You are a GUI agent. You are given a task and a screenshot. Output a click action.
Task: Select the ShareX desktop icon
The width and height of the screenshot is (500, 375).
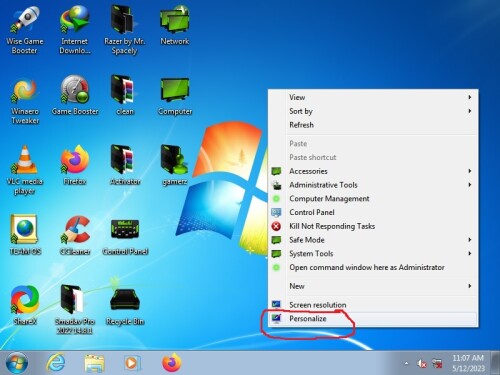(x=25, y=305)
